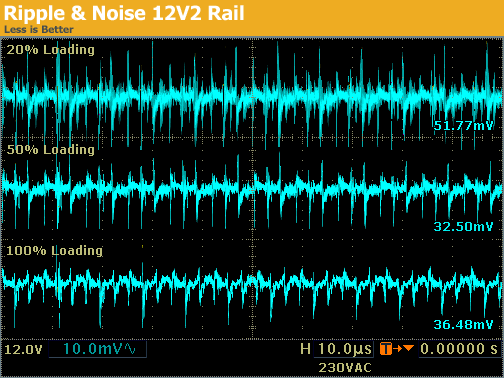Screen dimensions: 504x378
Task: Select the 100% Loading label
Action: click(x=54, y=251)
